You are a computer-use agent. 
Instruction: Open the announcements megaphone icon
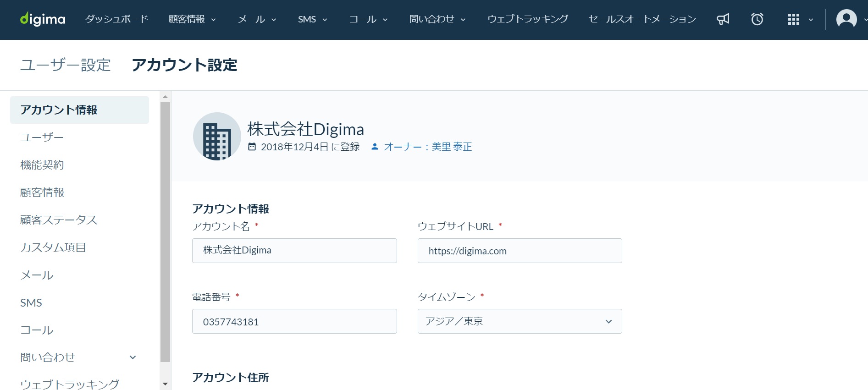723,19
